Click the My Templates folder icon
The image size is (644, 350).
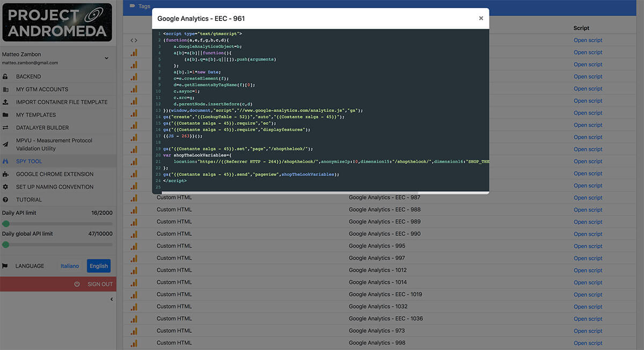(x=5, y=115)
